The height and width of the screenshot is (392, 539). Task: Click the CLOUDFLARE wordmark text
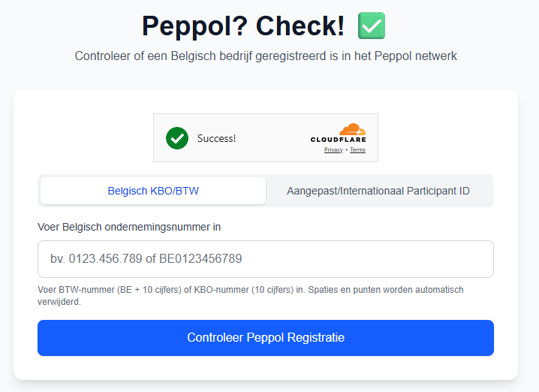pyautogui.click(x=339, y=140)
